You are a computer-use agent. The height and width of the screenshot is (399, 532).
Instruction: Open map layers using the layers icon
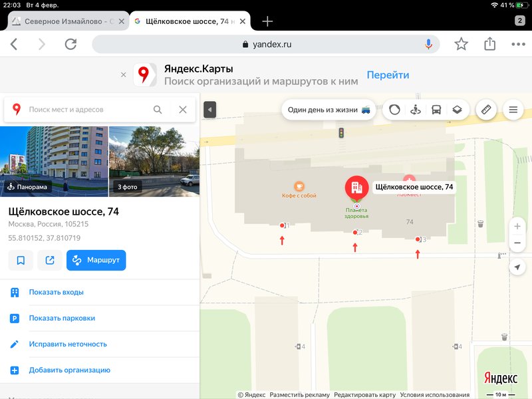pos(457,110)
